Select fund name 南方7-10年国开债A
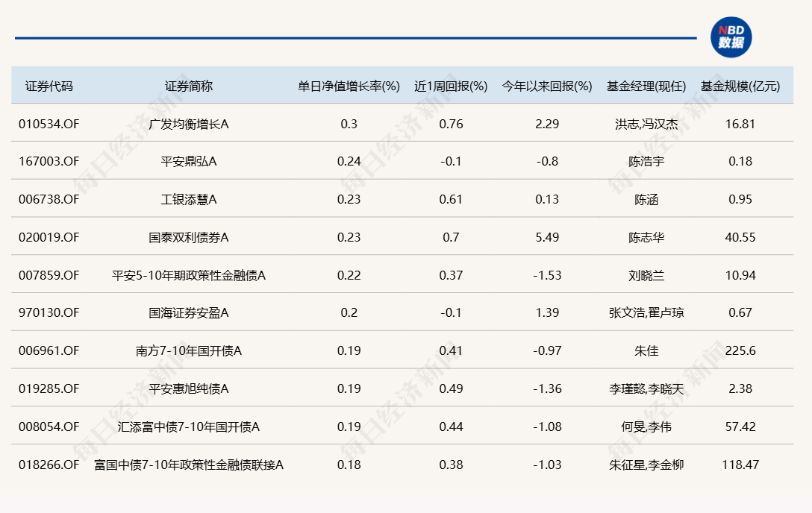The width and height of the screenshot is (812, 513). click(x=189, y=351)
